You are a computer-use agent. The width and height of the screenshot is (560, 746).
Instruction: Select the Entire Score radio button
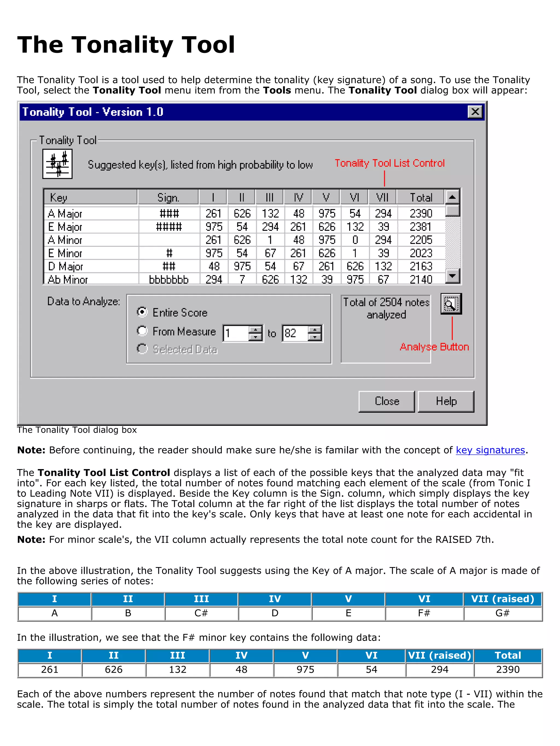(142, 312)
